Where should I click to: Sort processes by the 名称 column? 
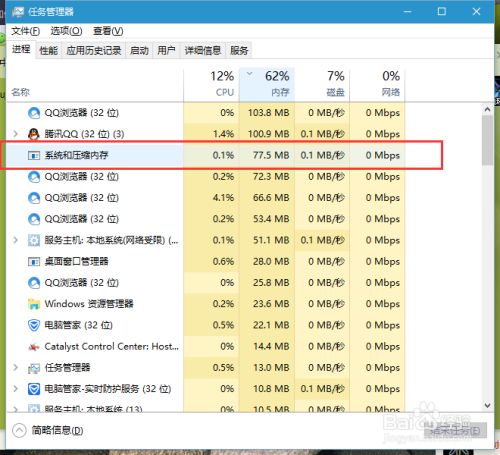point(94,85)
